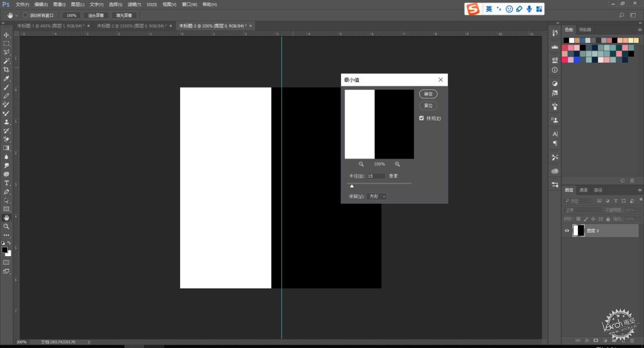
Task: Click the Reset button in Minimum dialog
Action: 428,105
